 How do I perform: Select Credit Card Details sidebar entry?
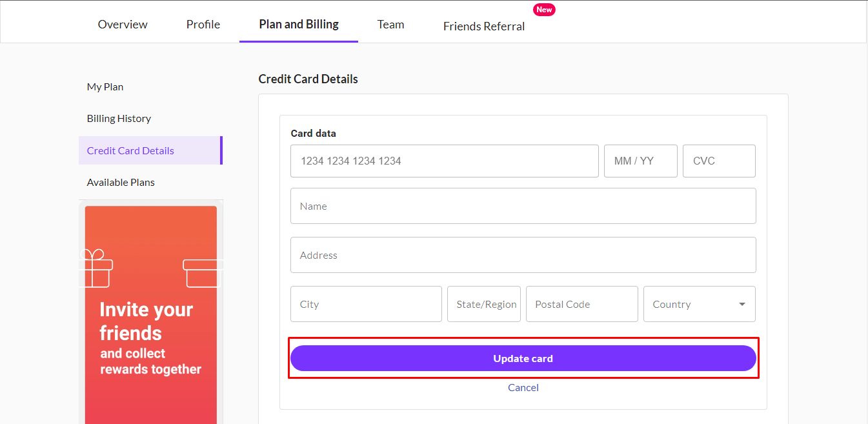point(130,150)
